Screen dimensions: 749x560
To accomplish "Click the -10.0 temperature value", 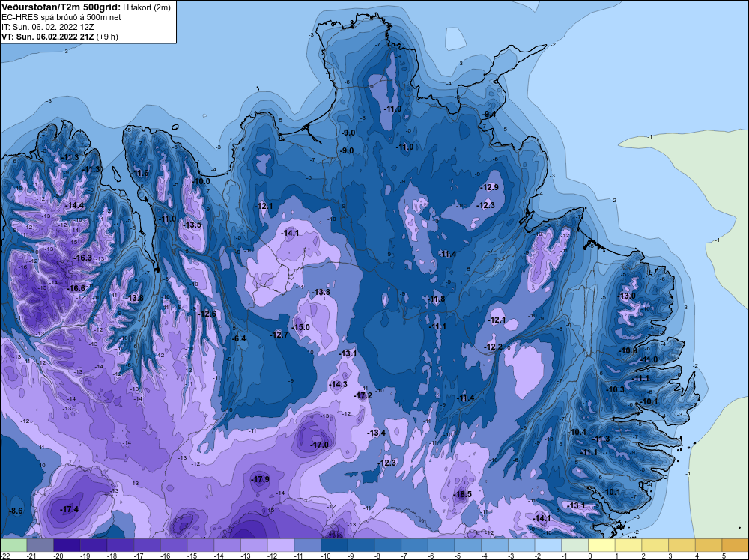I will 201,181.
